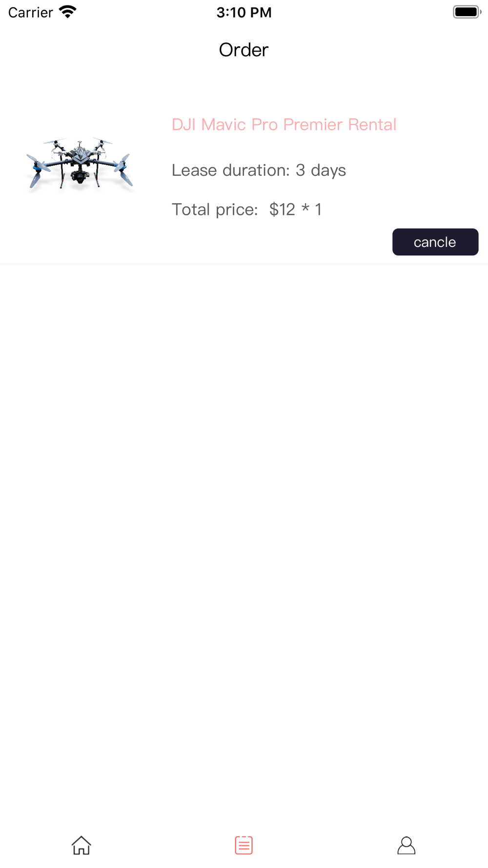Open DJI Mavic Pro Premier Rental title
488x868 pixels.
(284, 124)
